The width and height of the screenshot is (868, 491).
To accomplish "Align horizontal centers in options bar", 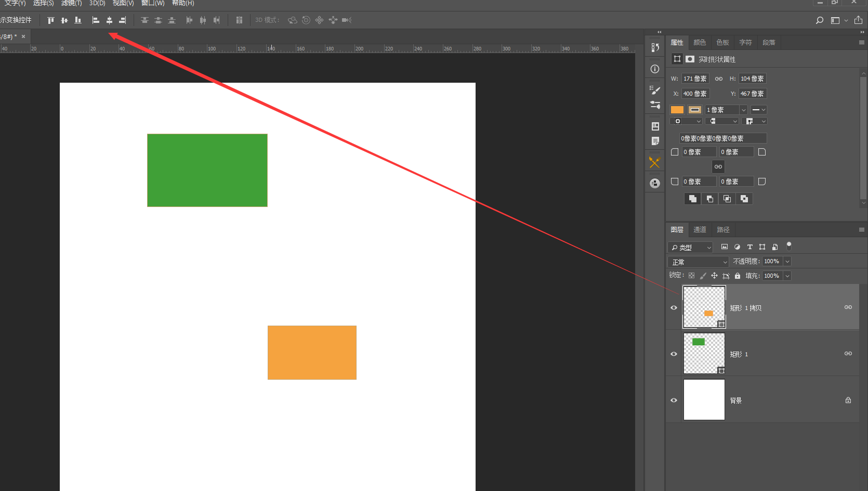I will pos(109,20).
